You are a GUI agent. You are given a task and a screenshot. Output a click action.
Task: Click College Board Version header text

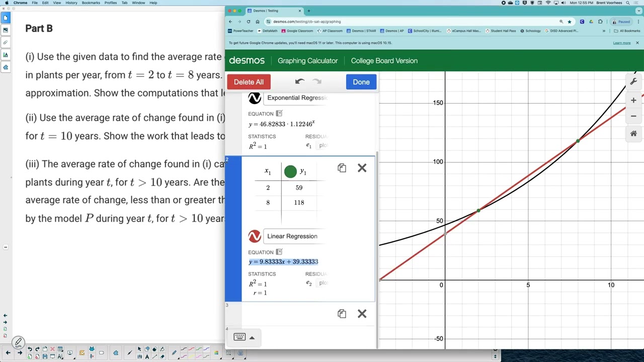tap(384, 61)
